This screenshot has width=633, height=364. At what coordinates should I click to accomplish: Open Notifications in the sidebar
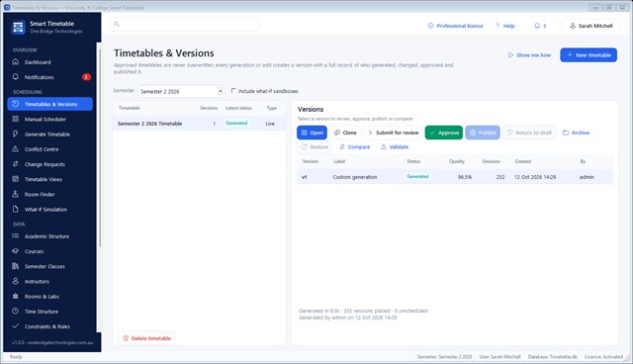tap(50, 77)
